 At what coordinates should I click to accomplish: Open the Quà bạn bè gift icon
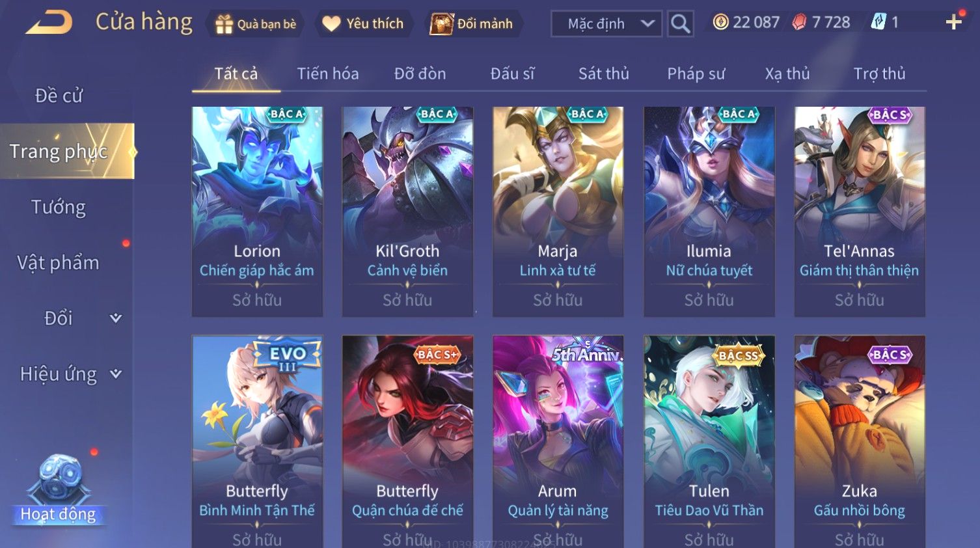tap(224, 24)
